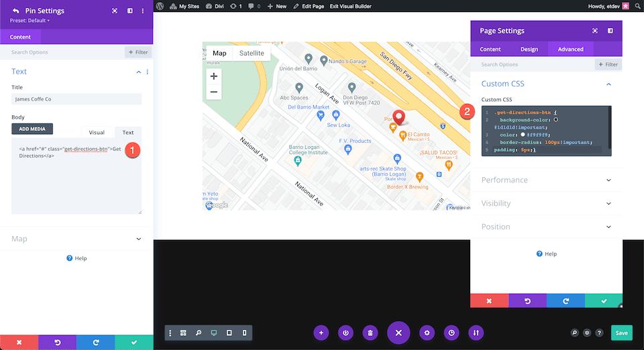Viewport: 644px width, 350px height.
Task: Click the back arrow in Pin Settings
Action: coord(15,11)
